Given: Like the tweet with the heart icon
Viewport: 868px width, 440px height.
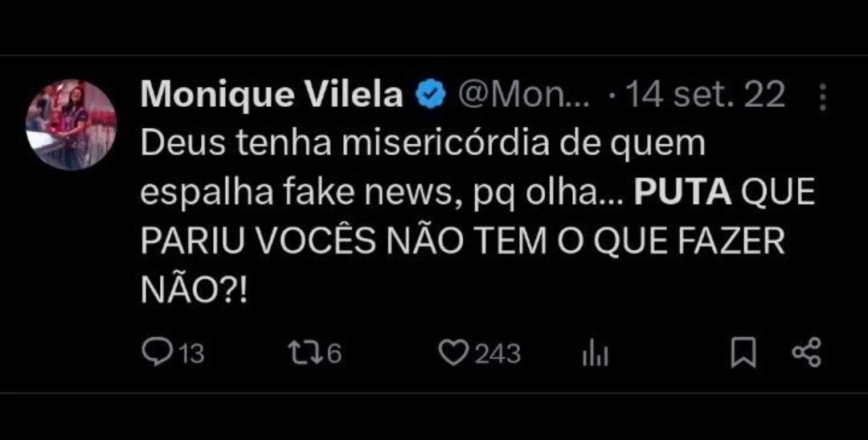Looking at the screenshot, I should point(452,353).
